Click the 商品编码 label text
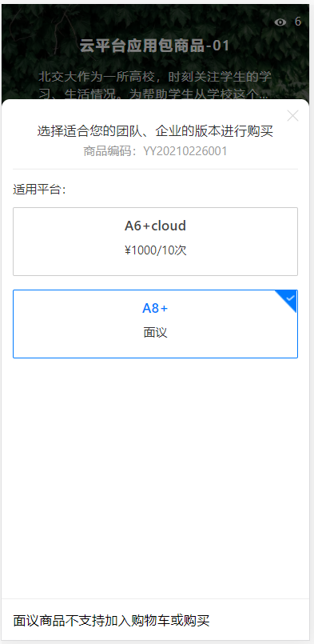Viewport: 314px width, 644px height. click(108, 151)
